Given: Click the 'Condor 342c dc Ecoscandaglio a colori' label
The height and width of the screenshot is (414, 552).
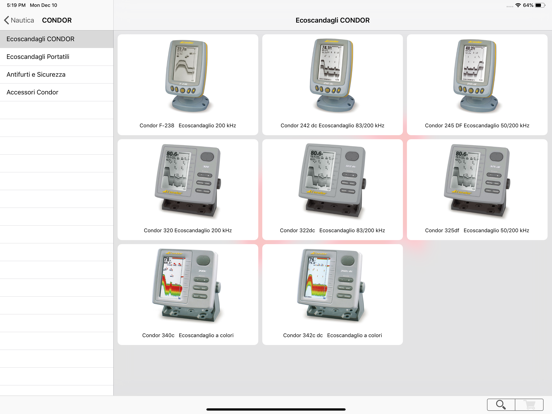Looking at the screenshot, I should 332,335.
